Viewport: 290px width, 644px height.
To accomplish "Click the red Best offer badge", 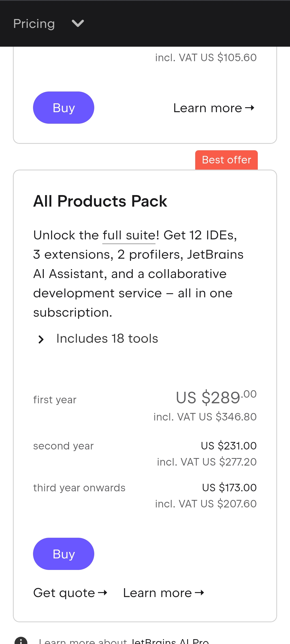I will click(x=226, y=160).
